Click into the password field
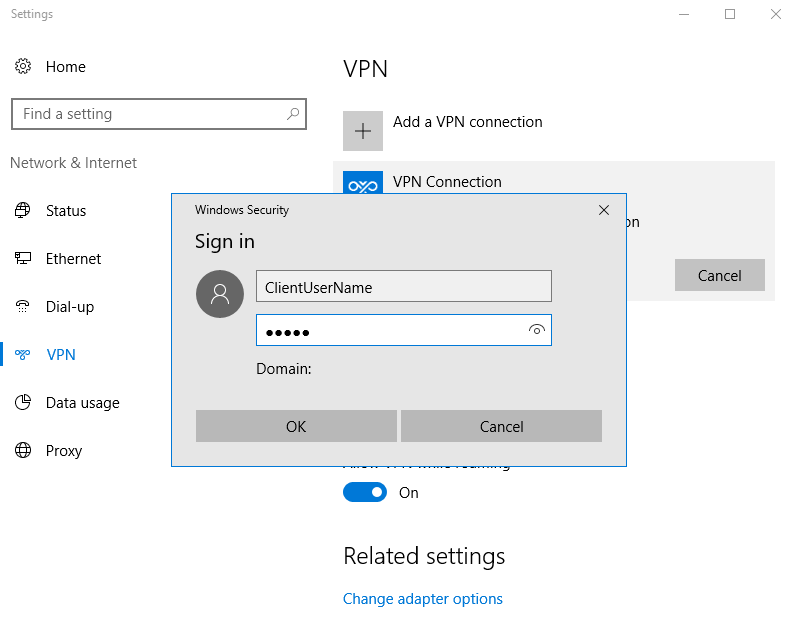The height and width of the screenshot is (628, 799). point(390,331)
